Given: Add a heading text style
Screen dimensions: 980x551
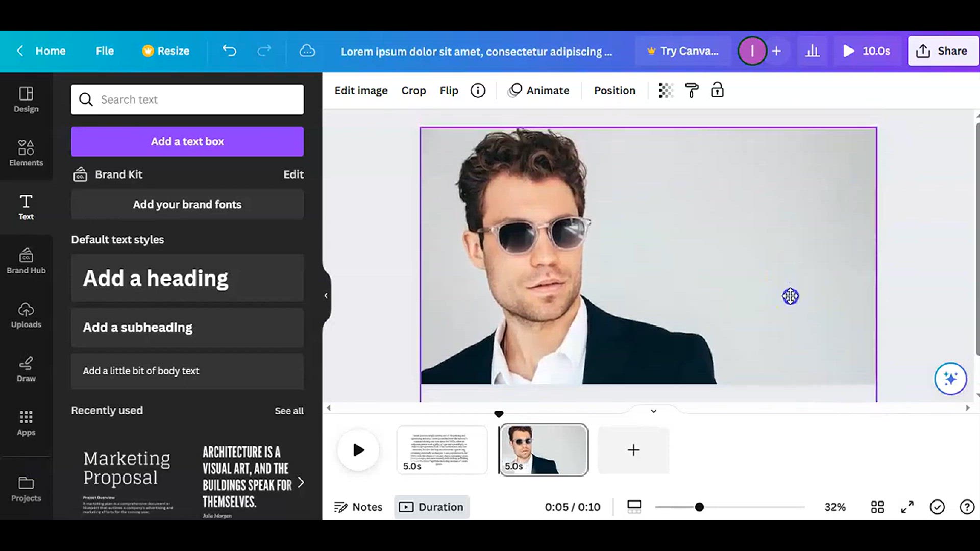Looking at the screenshot, I should [187, 278].
